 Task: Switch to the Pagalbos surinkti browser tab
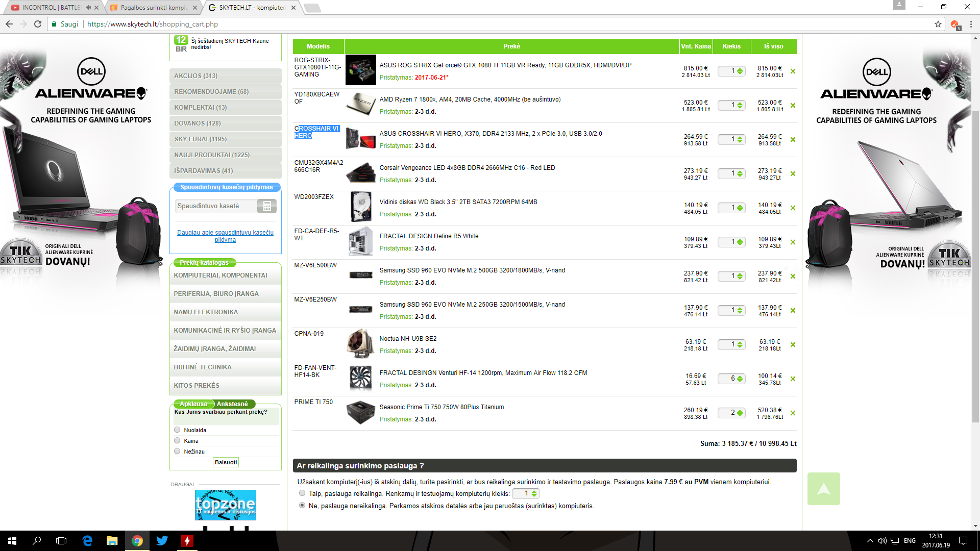click(x=154, y=8)
